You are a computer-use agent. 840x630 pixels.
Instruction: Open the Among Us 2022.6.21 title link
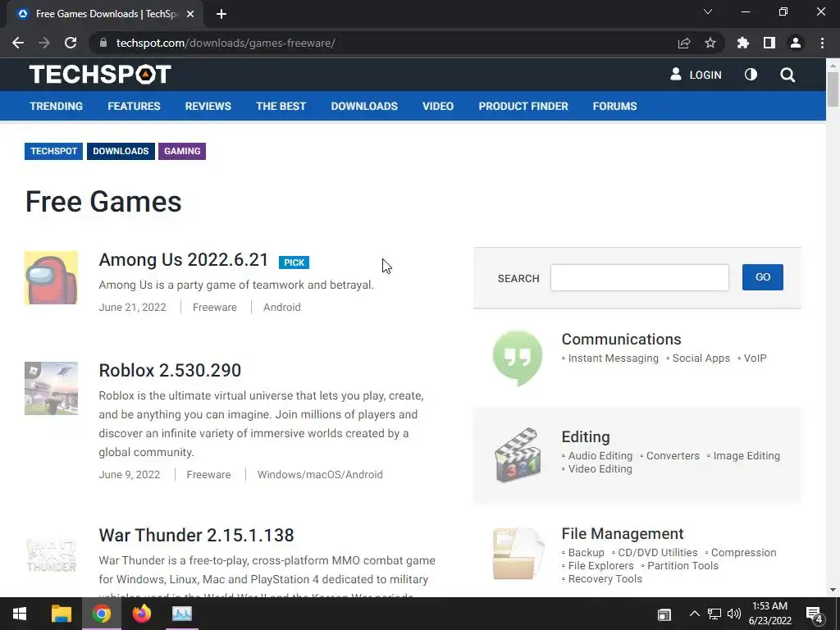click(183, 260)
